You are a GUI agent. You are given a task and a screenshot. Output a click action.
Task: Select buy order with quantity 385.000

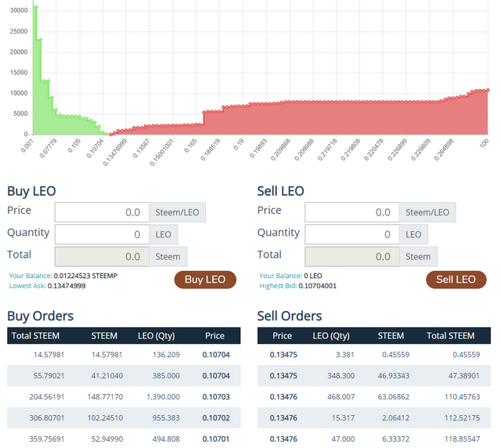pos(124,376)
